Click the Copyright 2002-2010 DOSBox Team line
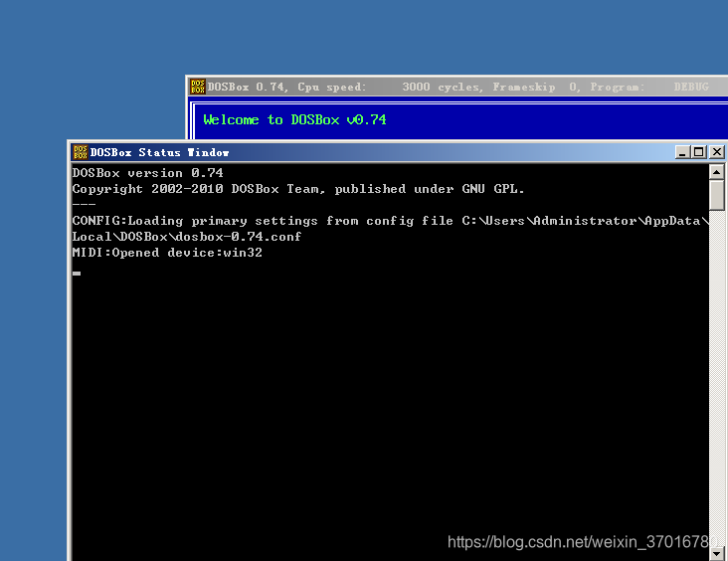Viewport: 728px width, 561px height. click(298, 189)
